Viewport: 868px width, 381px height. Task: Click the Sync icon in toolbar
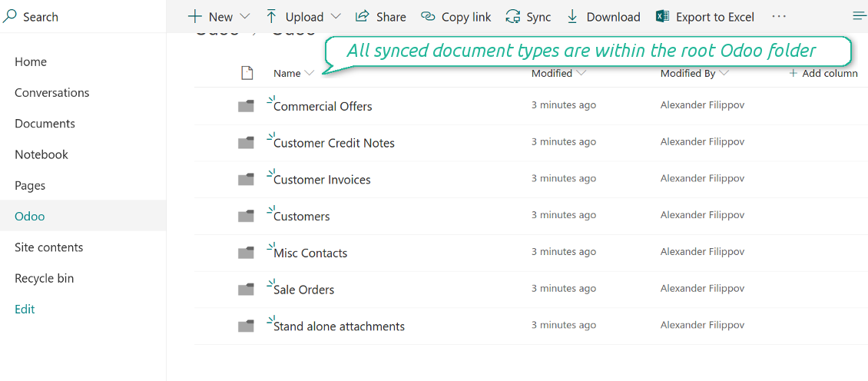(x=512, y=17)
